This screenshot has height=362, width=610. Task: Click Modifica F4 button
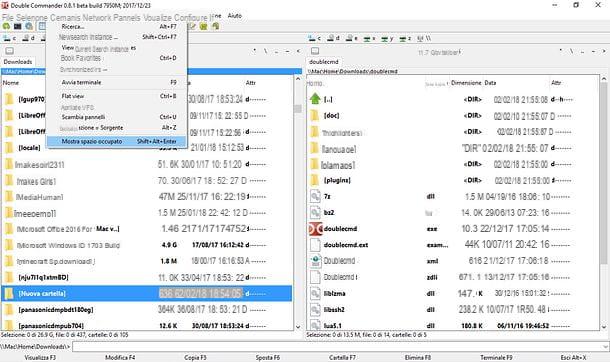pos(120,357)
